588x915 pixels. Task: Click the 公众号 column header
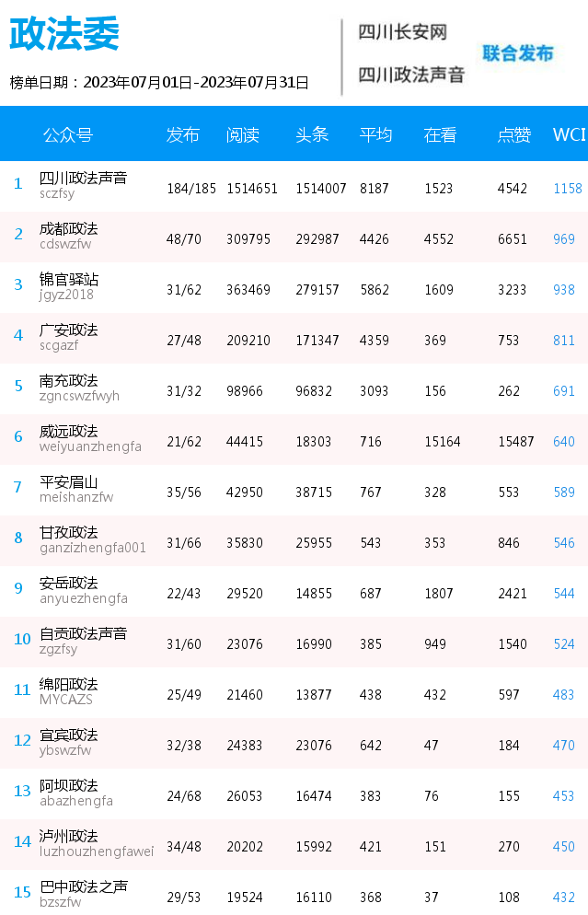pyautogui.click(x=68, y=134)
